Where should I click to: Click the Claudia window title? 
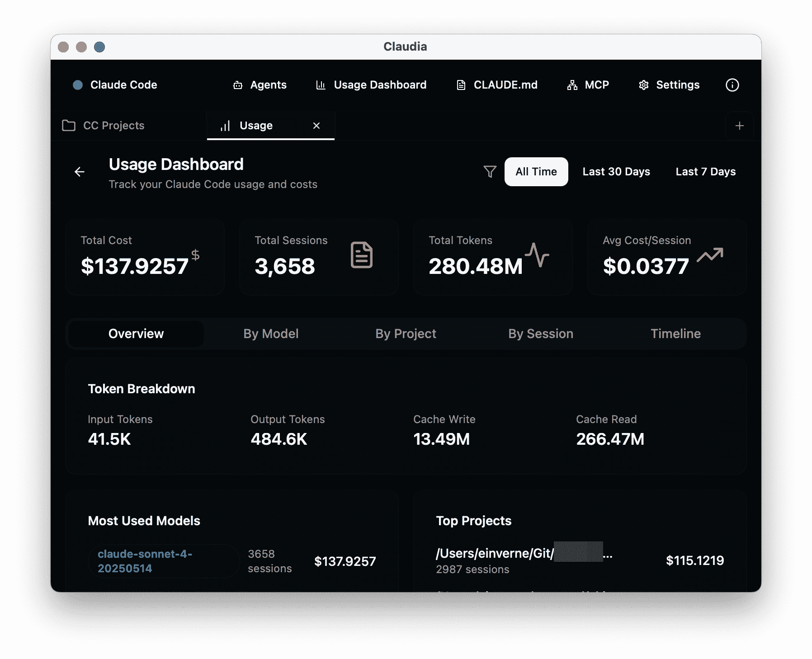pos(405,47)
